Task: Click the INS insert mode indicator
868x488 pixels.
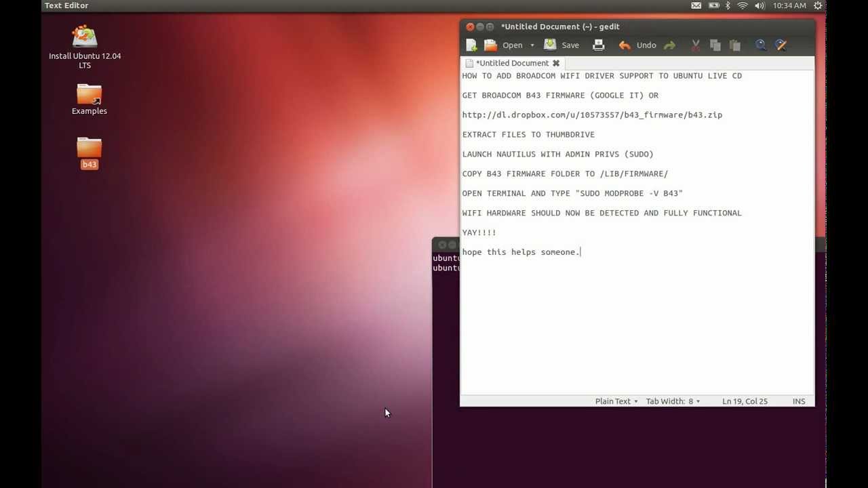Action: point(799,401)
